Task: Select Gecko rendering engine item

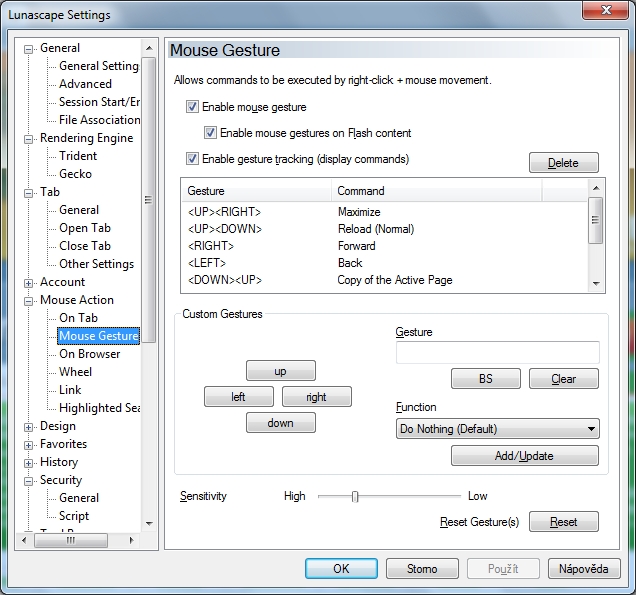Action: point(75,174)
